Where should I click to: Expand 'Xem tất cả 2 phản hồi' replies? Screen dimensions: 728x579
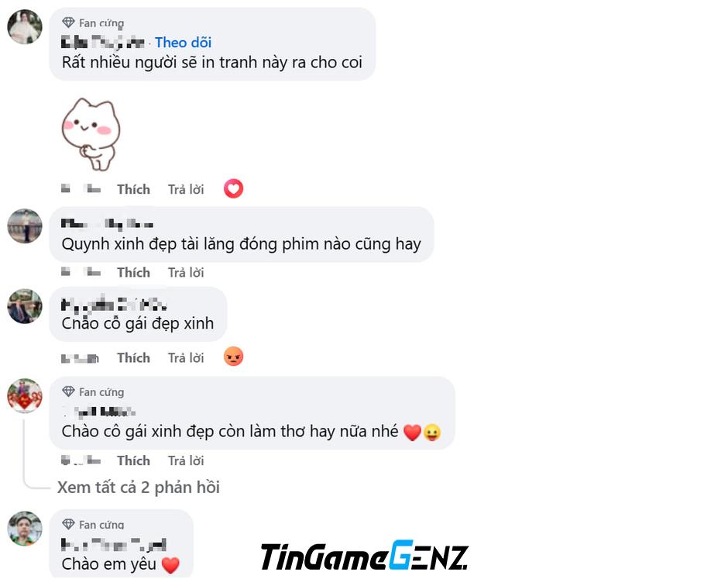click(139, 487)
